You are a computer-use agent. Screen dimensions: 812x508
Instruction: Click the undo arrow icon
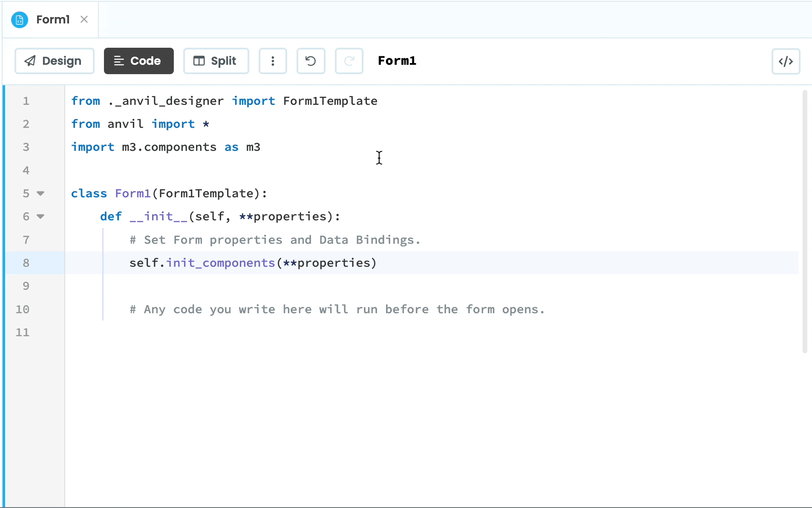311,61
